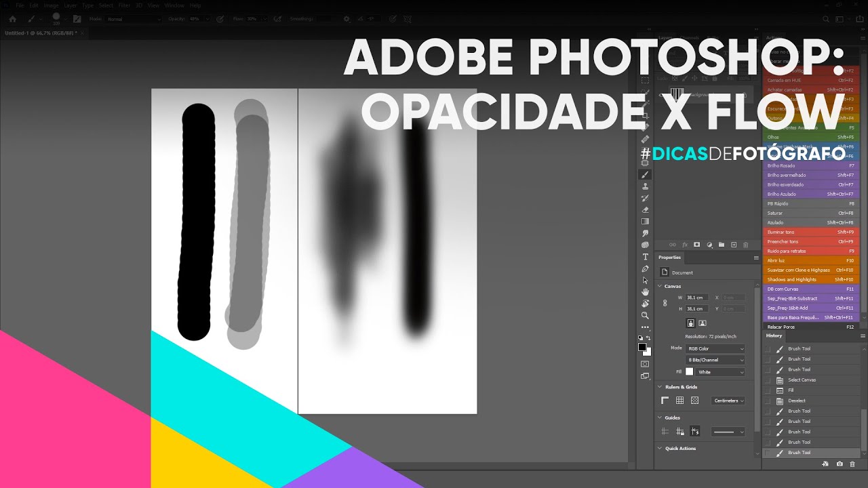Click the Home icon in options bar

pyautogui.click(x=12, y=19)
